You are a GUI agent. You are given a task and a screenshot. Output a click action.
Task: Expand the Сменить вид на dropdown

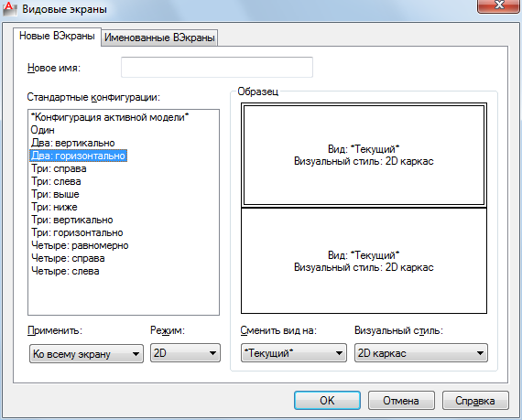tap(294, 353)
